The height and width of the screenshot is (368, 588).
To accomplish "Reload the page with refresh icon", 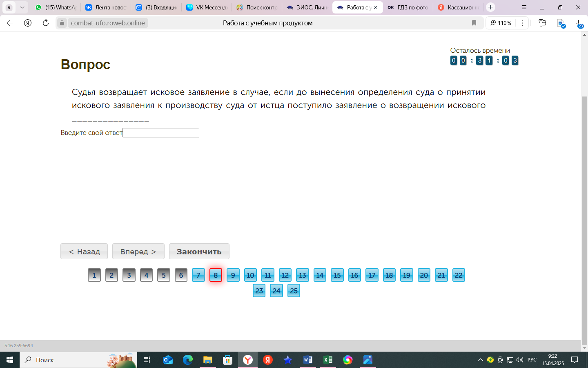I will pyautogui.click(x=46, y=23).
